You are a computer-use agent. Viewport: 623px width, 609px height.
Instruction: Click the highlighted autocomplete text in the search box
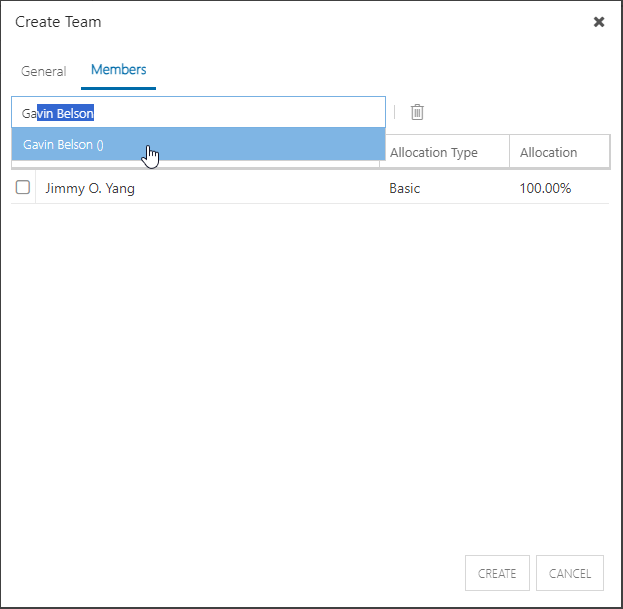coord(66,113)
